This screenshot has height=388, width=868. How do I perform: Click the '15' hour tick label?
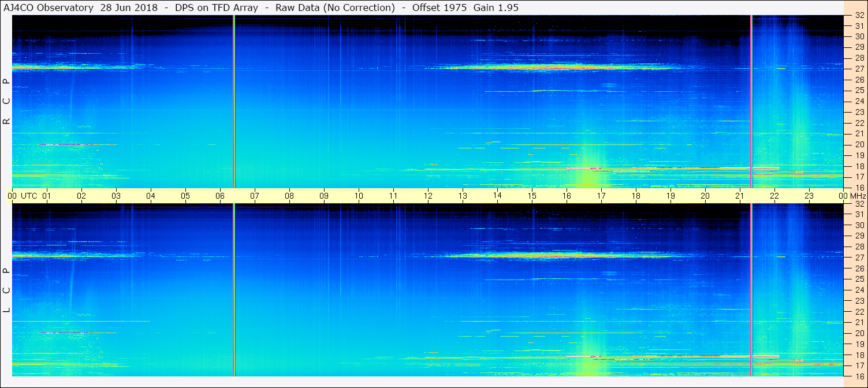532,196
